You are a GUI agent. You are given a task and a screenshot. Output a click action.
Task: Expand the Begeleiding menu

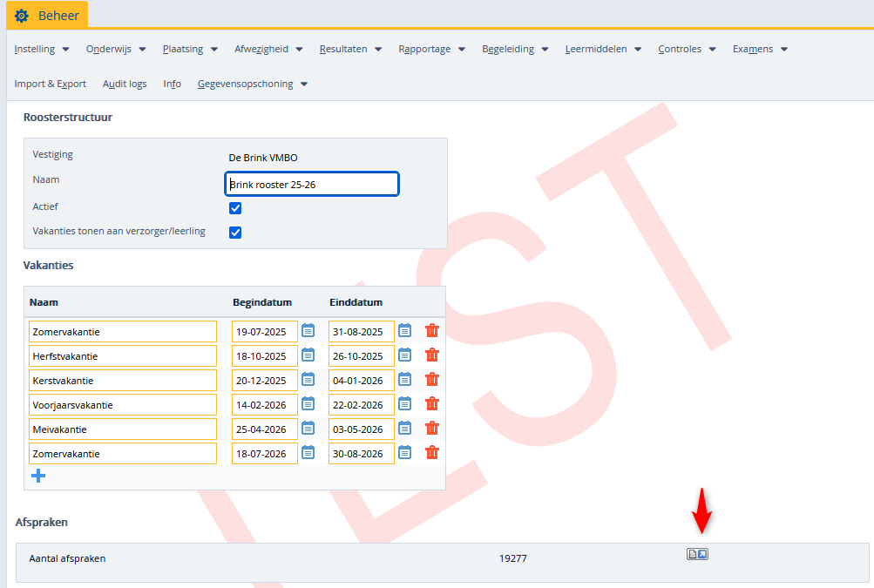[516, 49]
